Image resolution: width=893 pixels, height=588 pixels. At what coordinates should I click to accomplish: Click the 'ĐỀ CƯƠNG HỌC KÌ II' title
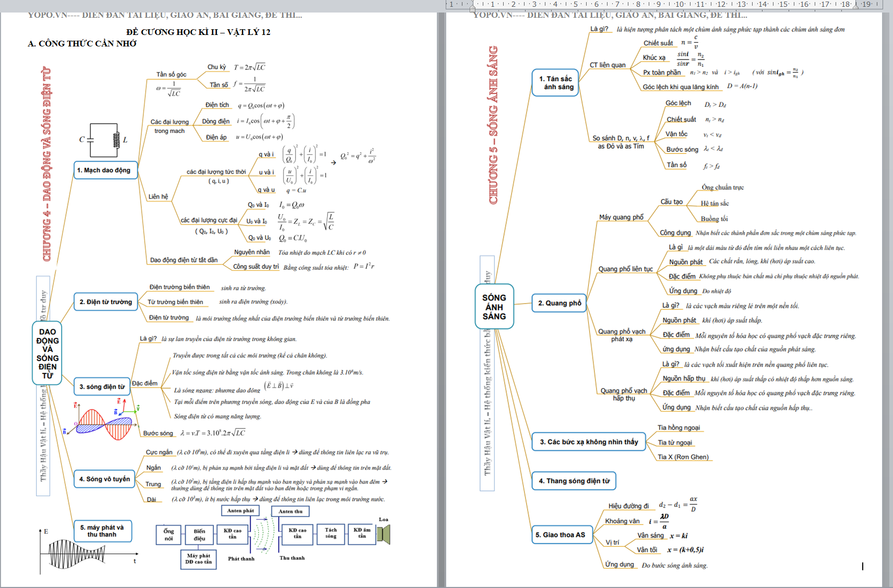click(198, 32)
